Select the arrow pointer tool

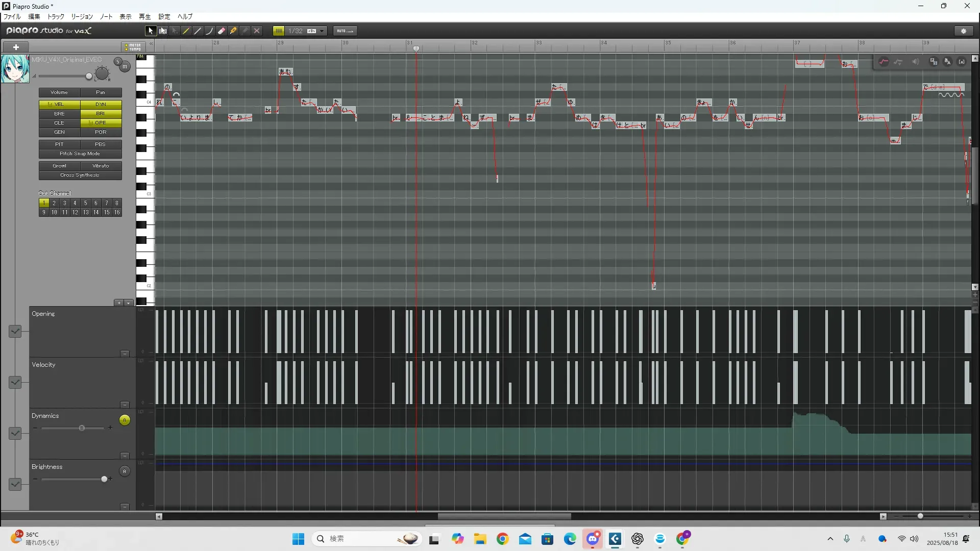click(x=150, y=31)
